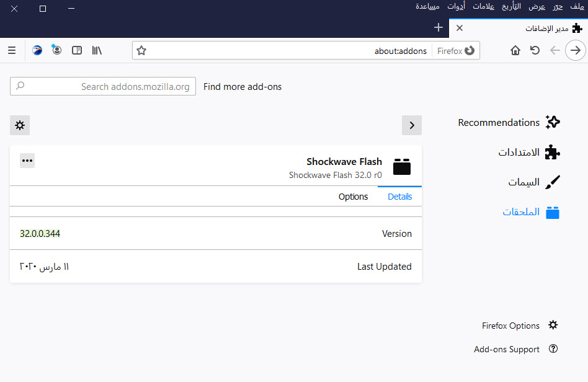Click the puzzle-piece icon on the tab
This screenshot has height=382, width=588.
[x=577, y=28]
